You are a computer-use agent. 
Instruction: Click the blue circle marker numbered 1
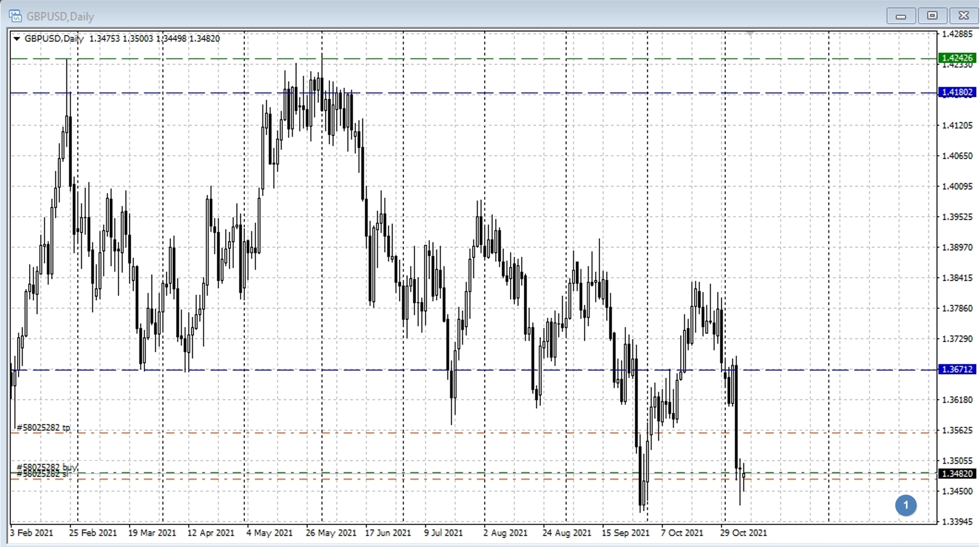[x=905, y=505]
